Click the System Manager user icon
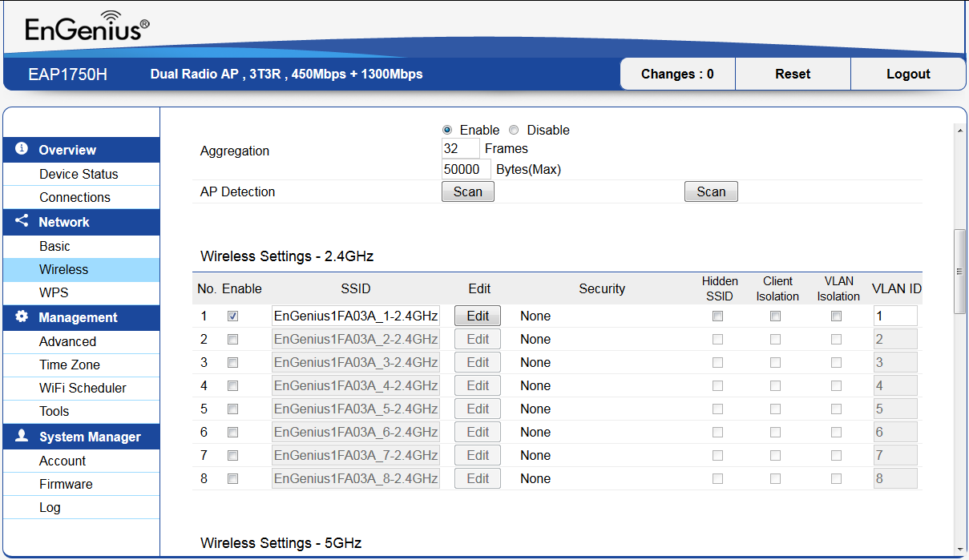 click(x=22, y=436)
